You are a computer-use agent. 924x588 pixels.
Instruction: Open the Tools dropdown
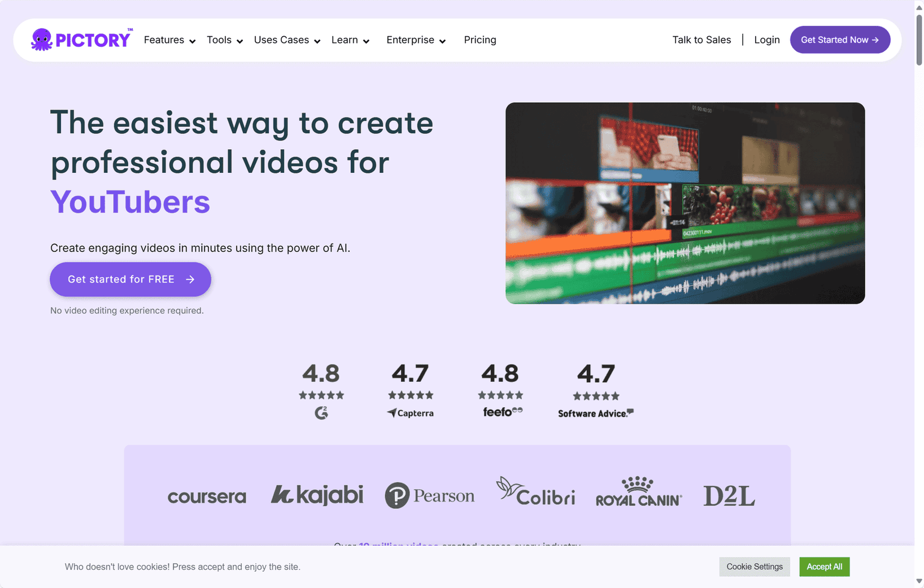tap(224, 40)
